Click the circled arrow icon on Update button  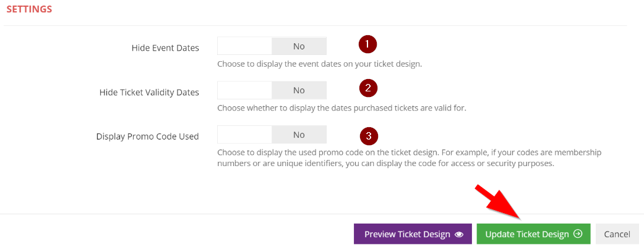(x=578, y=234)
